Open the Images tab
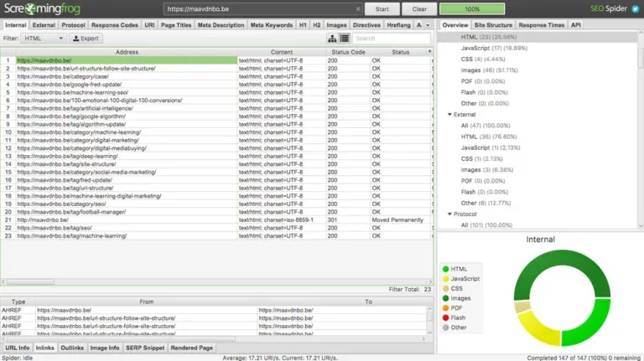This screenshot has height=361, width=644. (336, 25)
